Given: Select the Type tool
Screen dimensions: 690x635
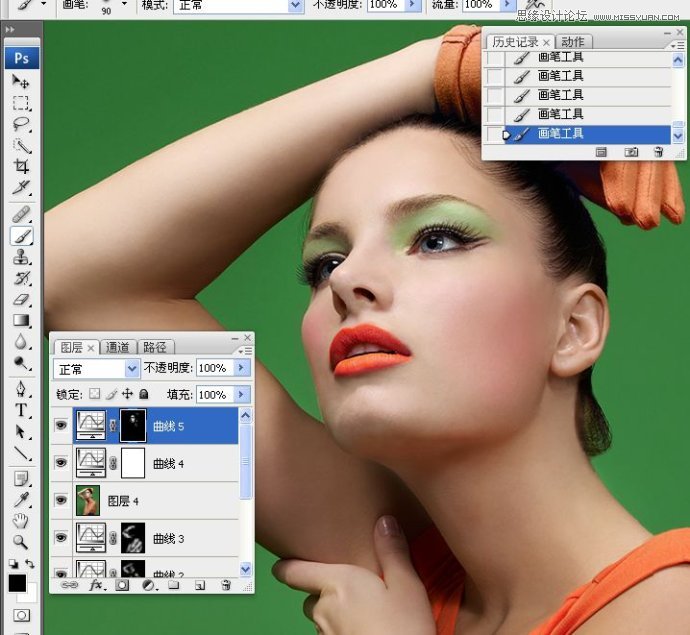Looking at the screenshot, I should point(20,410).
